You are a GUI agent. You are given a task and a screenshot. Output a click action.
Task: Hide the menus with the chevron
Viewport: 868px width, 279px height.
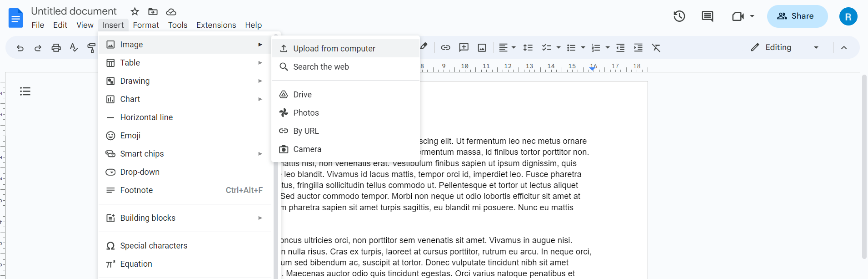click(844, 48)
